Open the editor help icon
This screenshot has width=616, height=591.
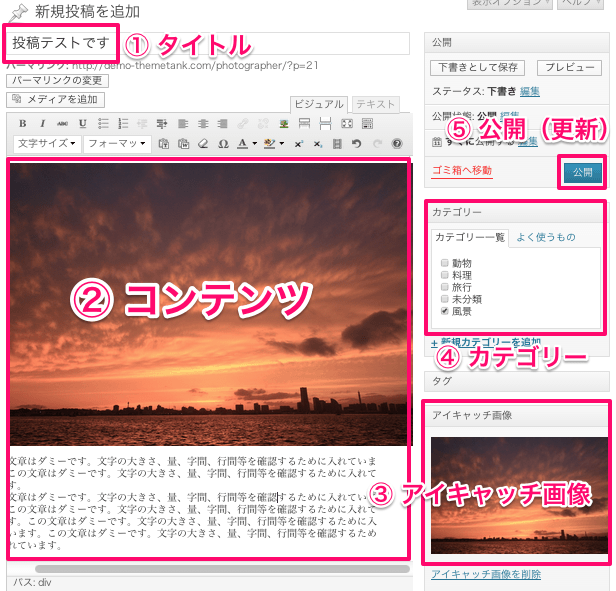pyautogui.click(x=397, y=144)
